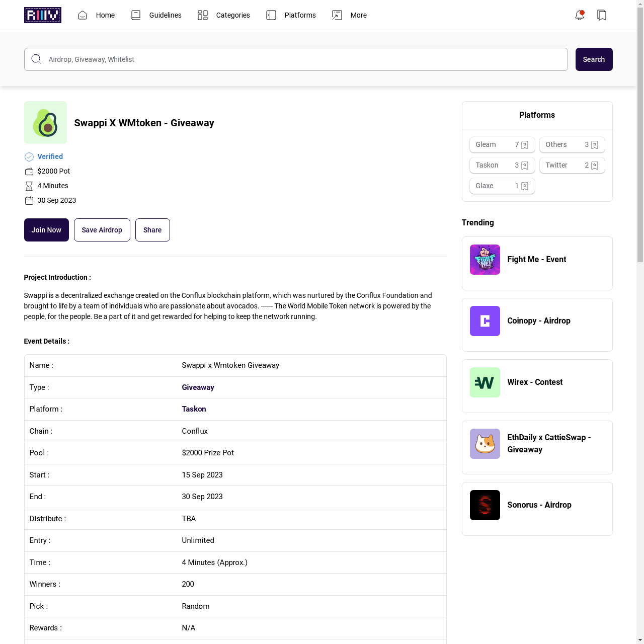Click the bookmark icon on Glaxe platform

click(525, 186)
